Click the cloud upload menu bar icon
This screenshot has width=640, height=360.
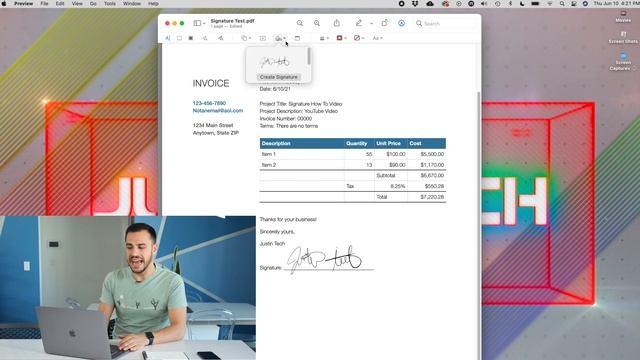tap(430, 4)
